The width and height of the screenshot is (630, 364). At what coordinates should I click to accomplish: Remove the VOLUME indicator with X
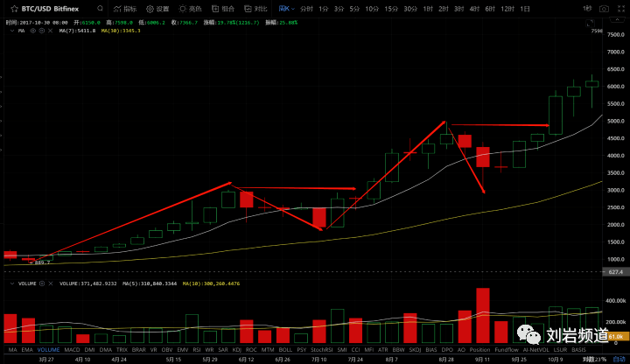[x=51, y=283]
